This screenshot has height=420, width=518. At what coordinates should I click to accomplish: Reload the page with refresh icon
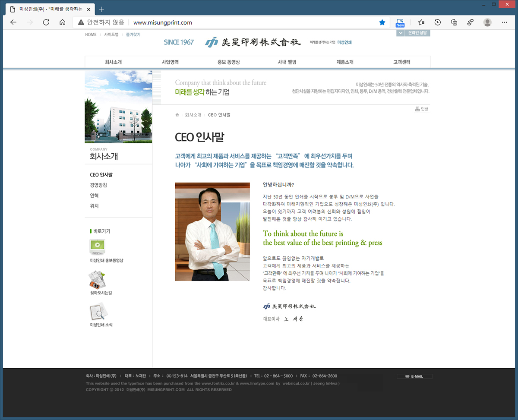click(x=46, y=22)
